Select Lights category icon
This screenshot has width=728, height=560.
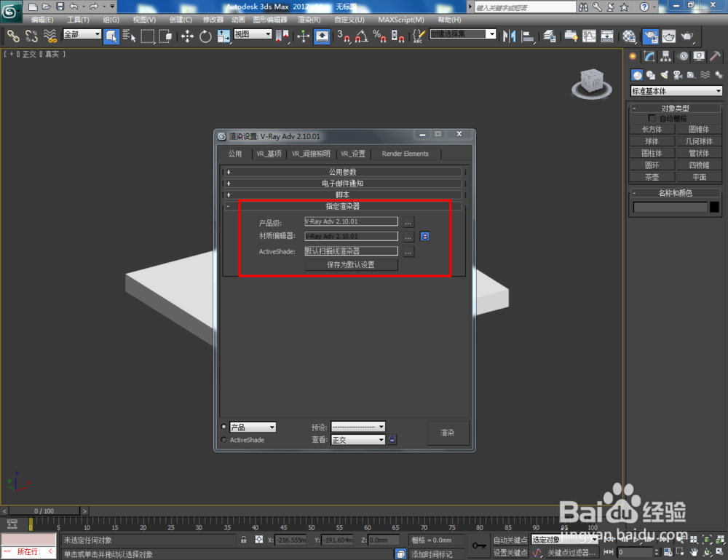tap(665, 75)
